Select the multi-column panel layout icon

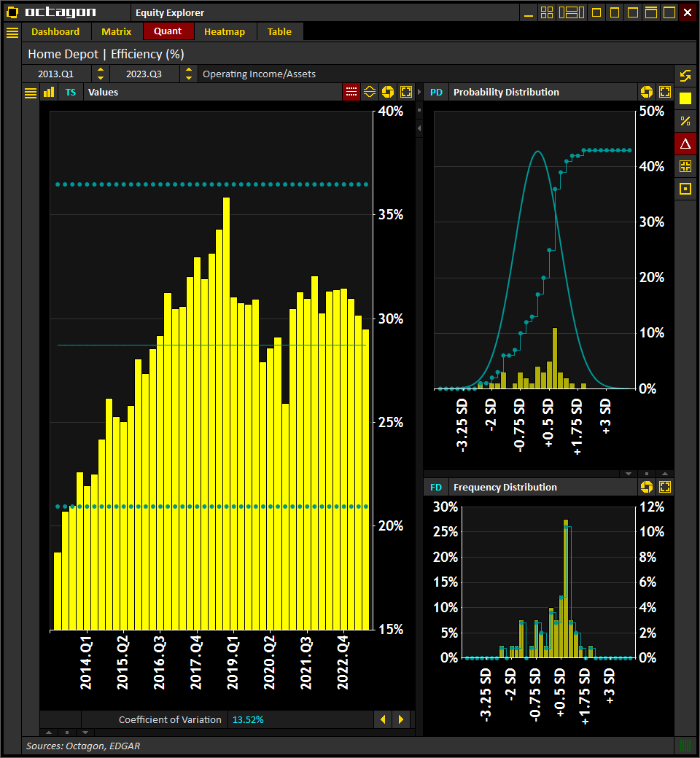coord(572,12)
